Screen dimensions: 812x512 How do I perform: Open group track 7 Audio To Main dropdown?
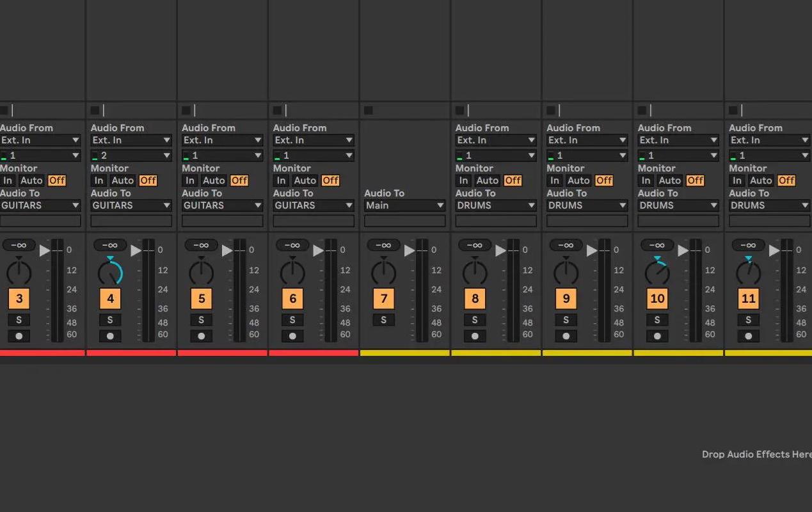[x=405, y=205]
